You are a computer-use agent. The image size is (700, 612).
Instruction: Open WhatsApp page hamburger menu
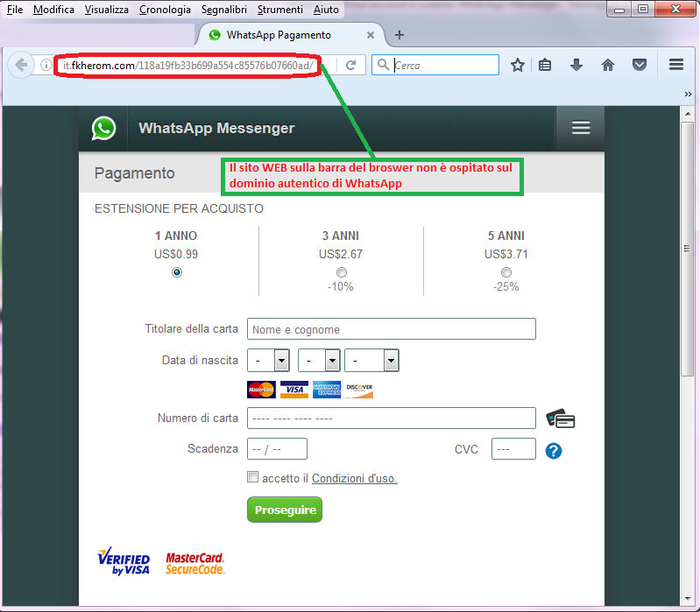coord(581,128)
